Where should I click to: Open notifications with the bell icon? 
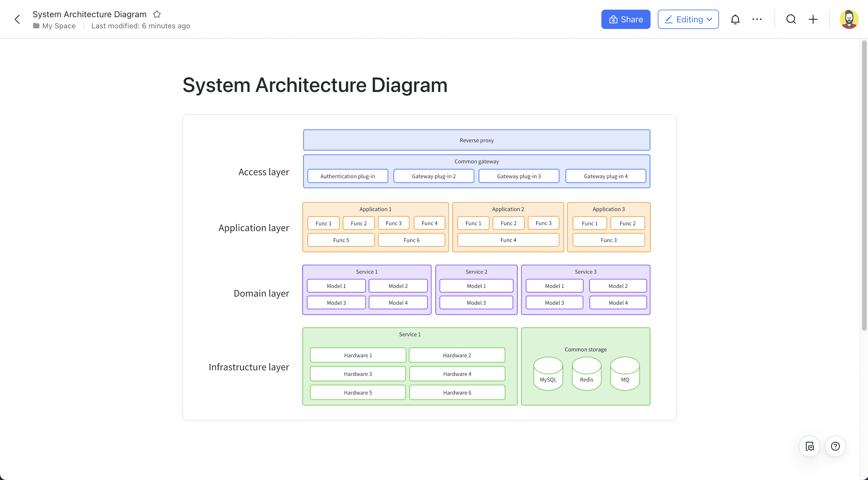(x=735, y=19)
